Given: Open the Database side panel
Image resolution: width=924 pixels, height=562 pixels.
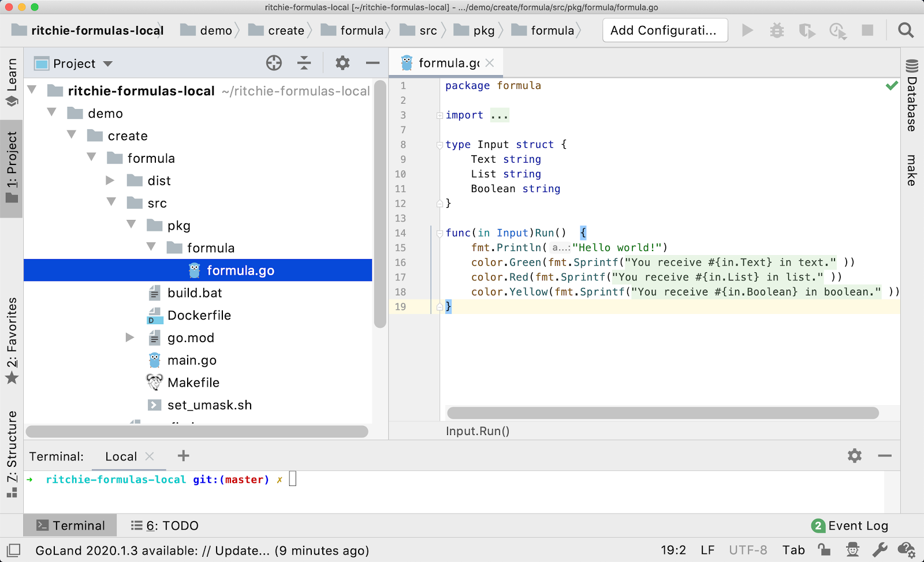Looking at the screenshot, I should (912, 95).
